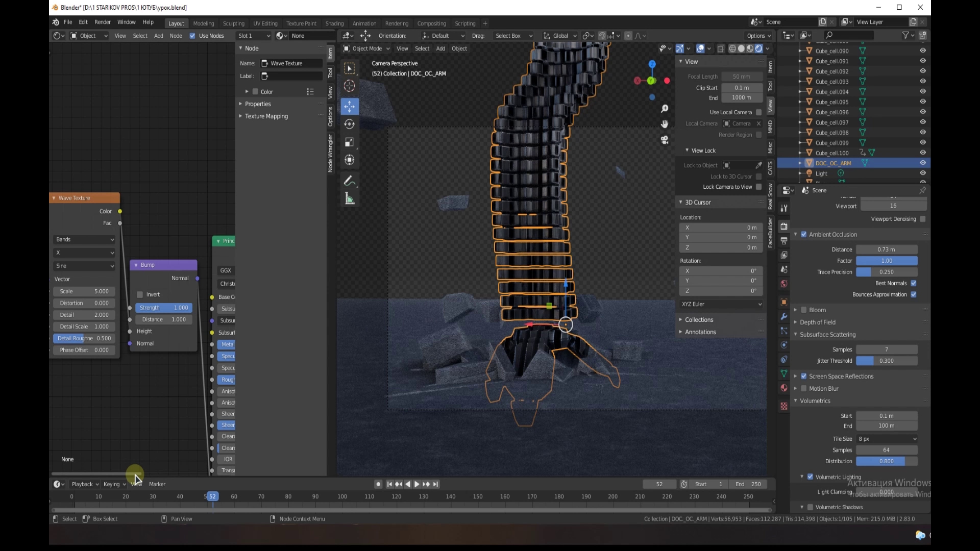Open the Render menu

(102, 22)
